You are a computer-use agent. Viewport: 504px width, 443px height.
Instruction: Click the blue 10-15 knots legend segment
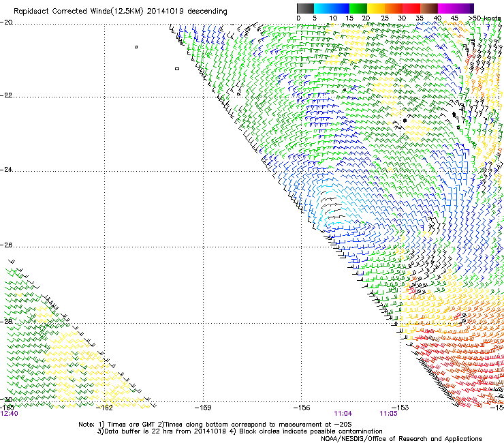click(341, 8)
